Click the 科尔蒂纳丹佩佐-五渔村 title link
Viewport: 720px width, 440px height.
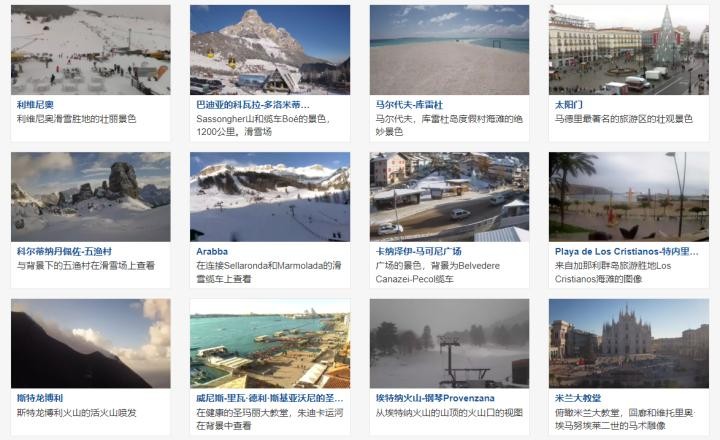tap(64, 251)
